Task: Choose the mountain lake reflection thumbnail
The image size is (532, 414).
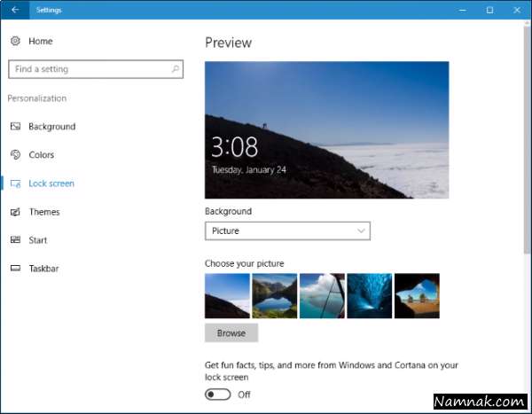Action: tap(275, 296)
